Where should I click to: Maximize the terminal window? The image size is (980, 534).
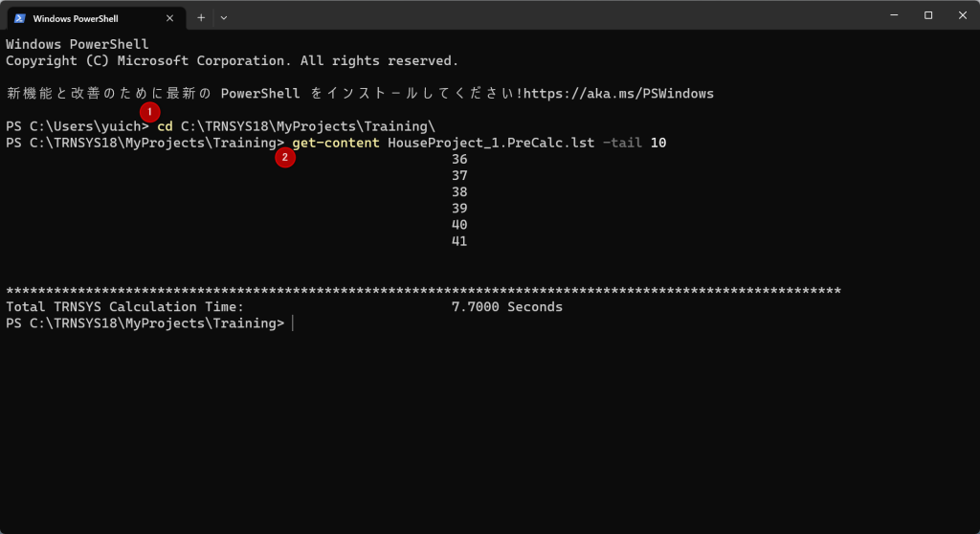927,15
